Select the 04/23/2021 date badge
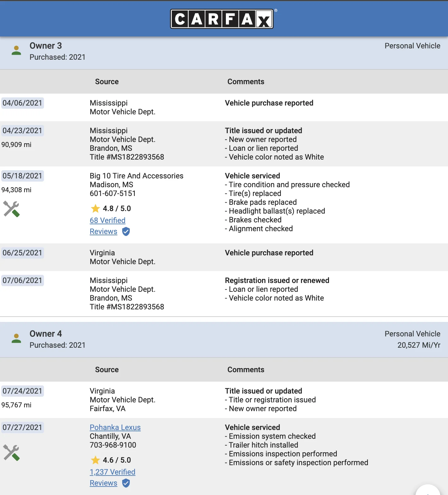 (x=22, y=131)
